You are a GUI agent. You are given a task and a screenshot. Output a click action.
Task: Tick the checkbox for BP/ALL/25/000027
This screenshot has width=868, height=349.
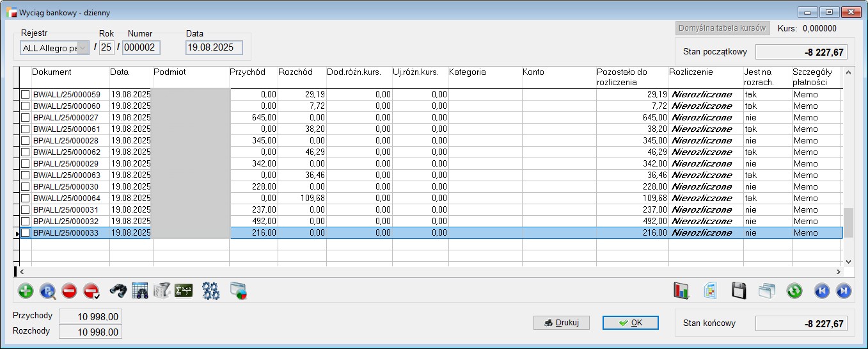[26, 118]
